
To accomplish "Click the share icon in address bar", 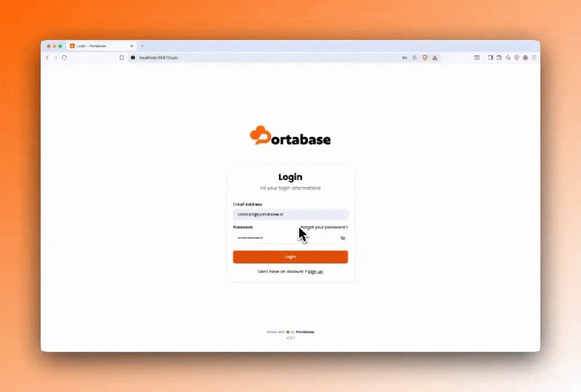I will [414, 57].
